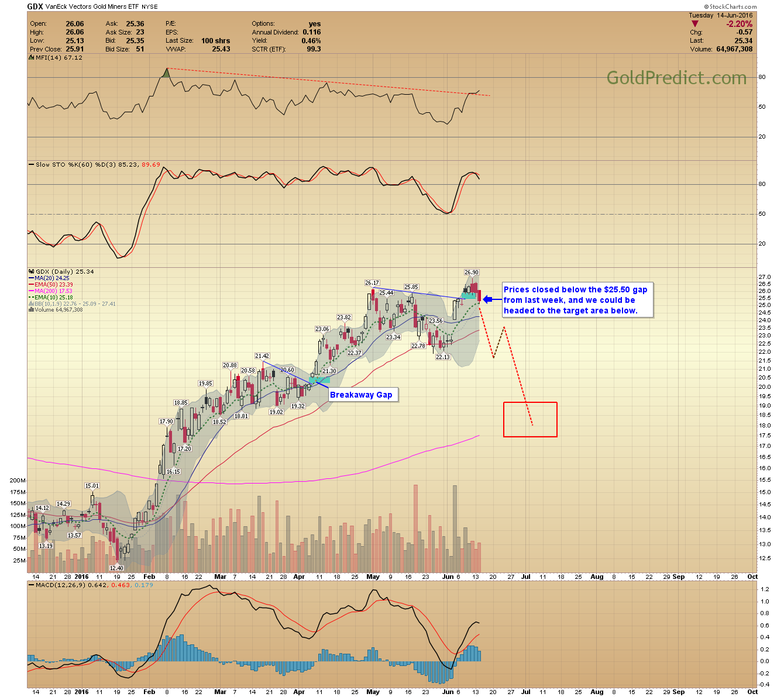Select the Yield value 0.46%
Viewport: 784px width, 697px height.
click(311, 41)
